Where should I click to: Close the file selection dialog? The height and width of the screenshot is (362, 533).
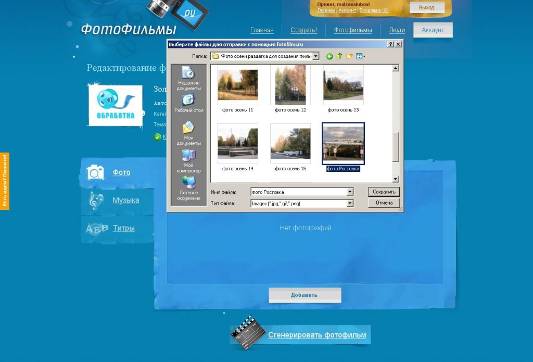399,44
